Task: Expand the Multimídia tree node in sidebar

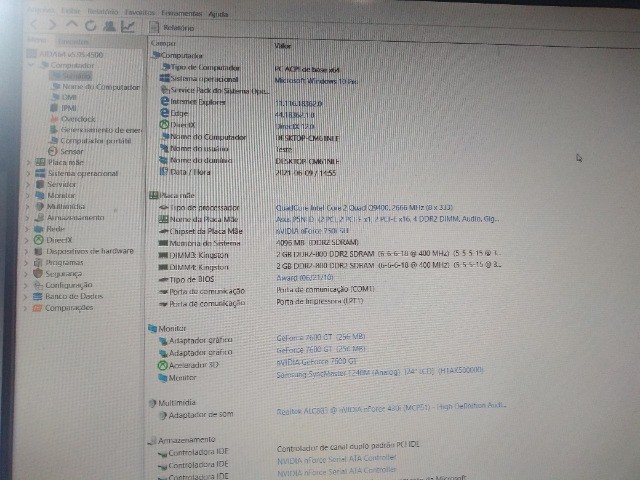Action: pyautogui.click(x=27, y=207)
